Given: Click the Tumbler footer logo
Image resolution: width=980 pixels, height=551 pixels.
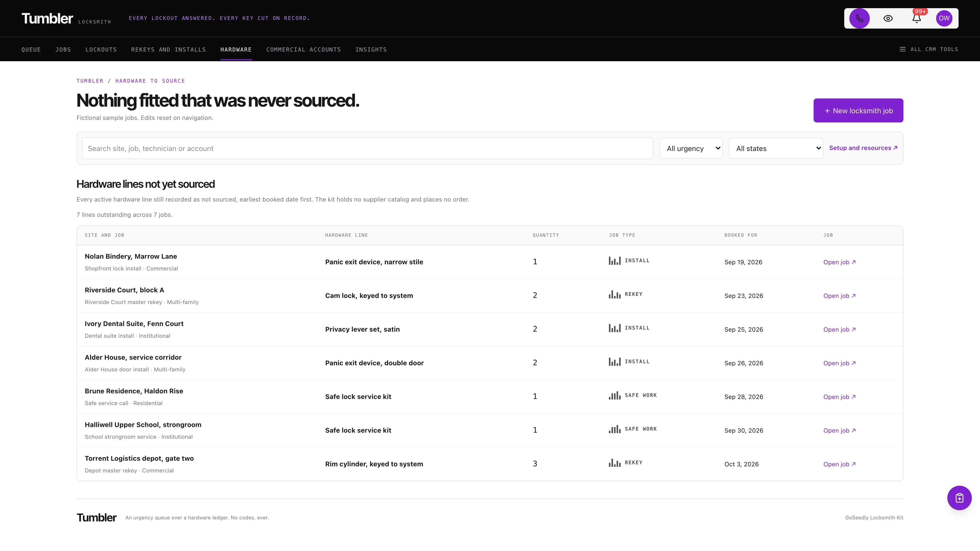Looking at the screenshot, I should (97, 518).
